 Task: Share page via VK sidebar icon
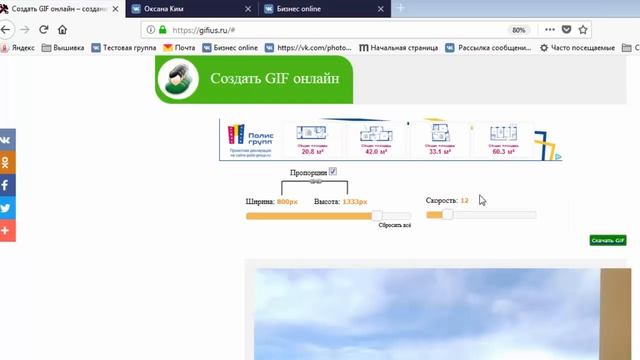[x=7, y=140]
